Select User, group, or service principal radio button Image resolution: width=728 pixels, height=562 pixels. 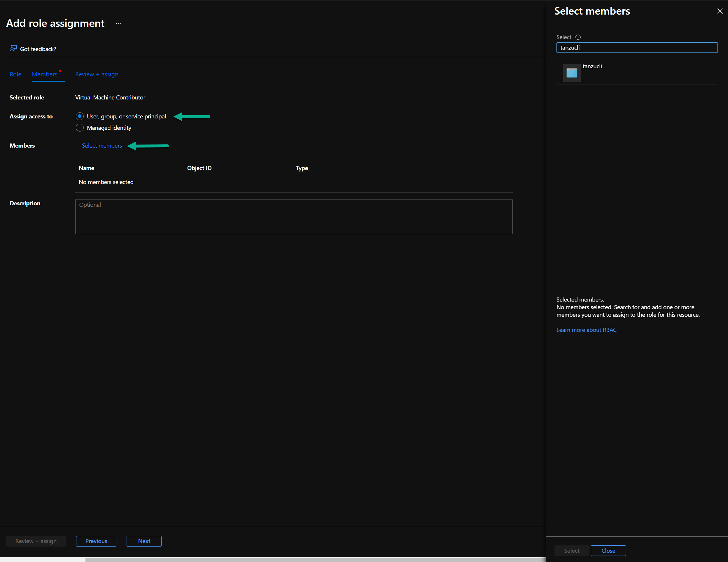click(79, 116)
